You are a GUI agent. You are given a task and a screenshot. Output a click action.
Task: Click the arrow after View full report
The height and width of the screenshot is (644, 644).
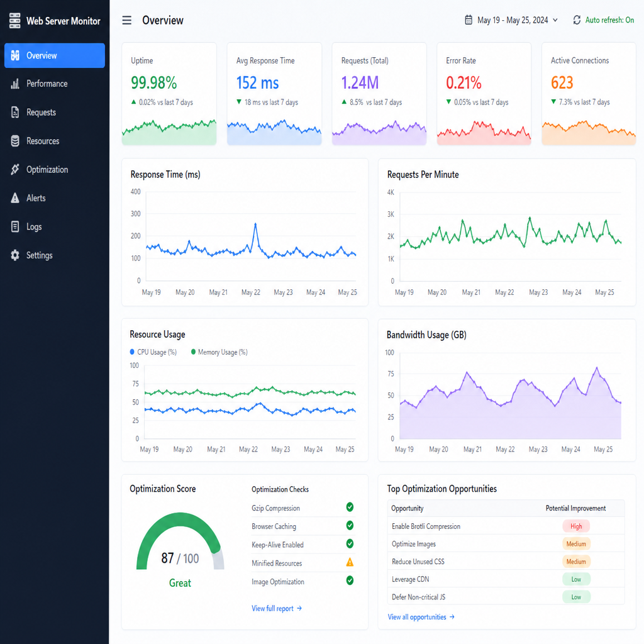(299, 608)
